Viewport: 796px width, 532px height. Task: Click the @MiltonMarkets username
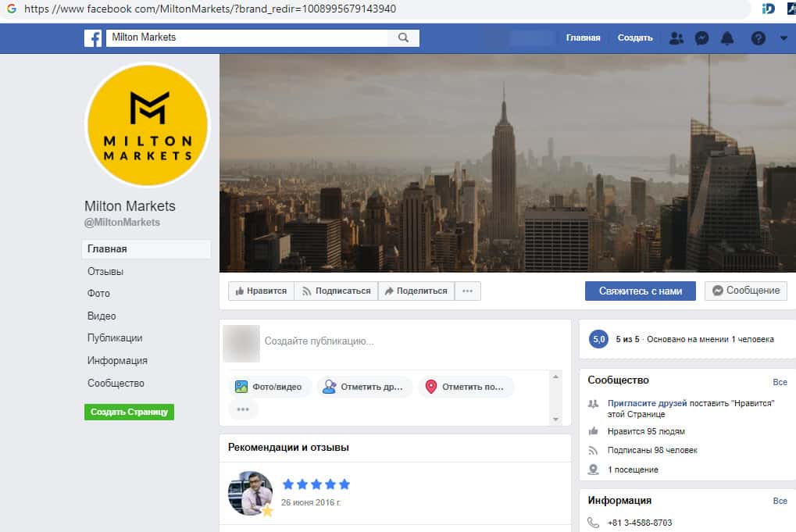[x=122, y=223]
